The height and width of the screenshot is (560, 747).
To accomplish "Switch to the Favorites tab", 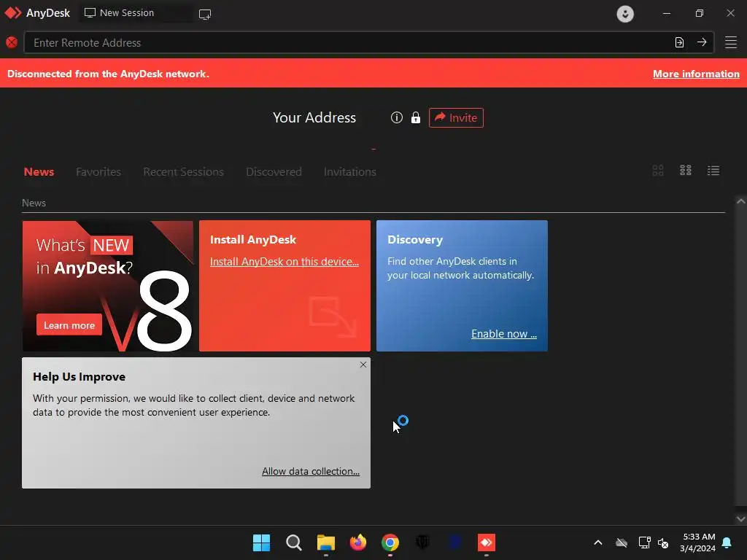I will pyautogui.click(x=98, y=172).
